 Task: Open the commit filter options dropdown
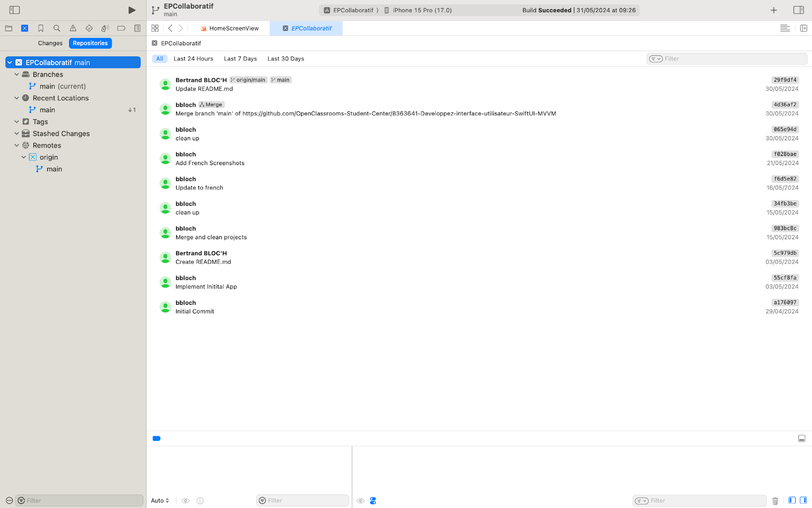pyautogui.click(x=656, y=59)
